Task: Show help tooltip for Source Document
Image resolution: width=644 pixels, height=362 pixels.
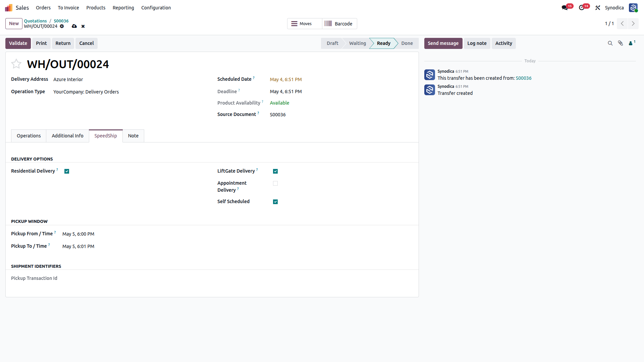Action: coord(258,113)
